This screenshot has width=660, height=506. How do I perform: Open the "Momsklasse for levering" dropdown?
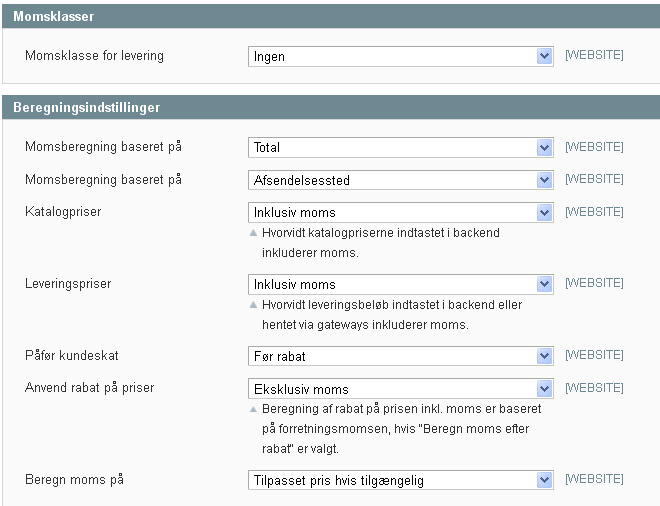(x=400, y=57)
